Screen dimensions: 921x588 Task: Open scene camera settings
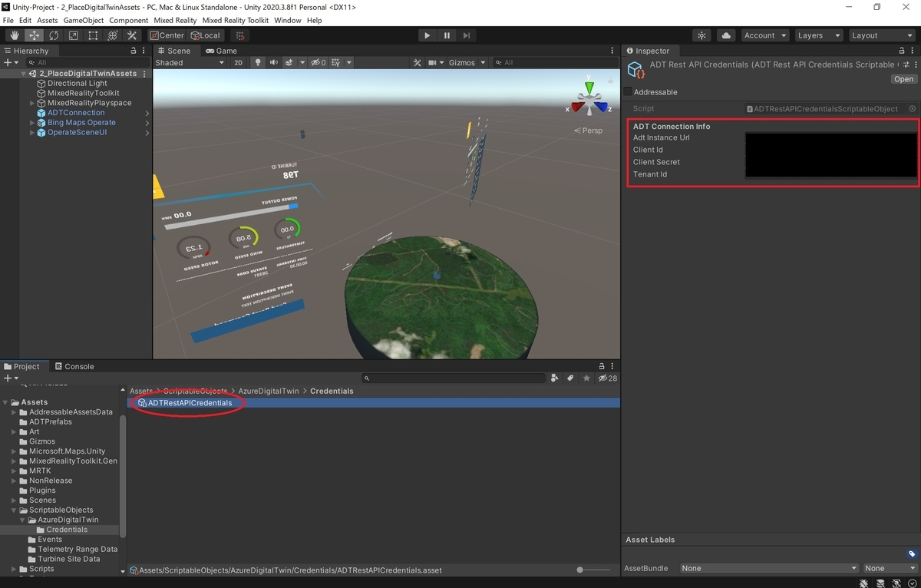[432, 62]
